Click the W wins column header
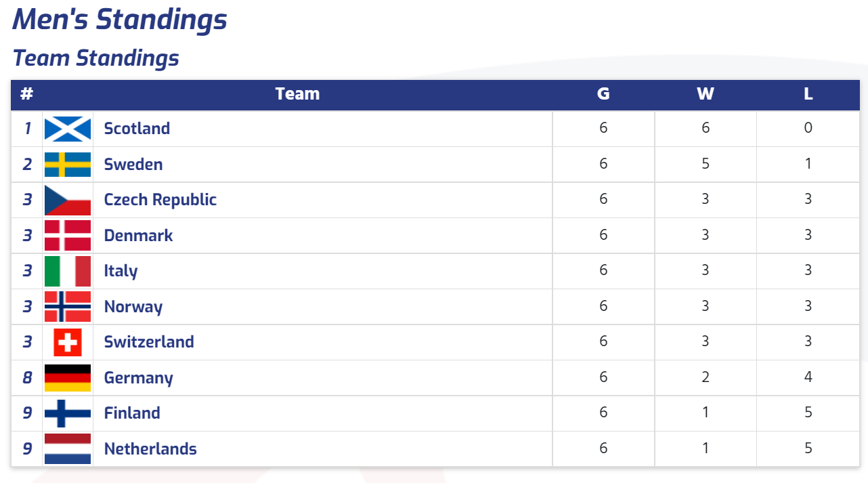The height and width of the screenshot is (483, 868). [706, 94]
